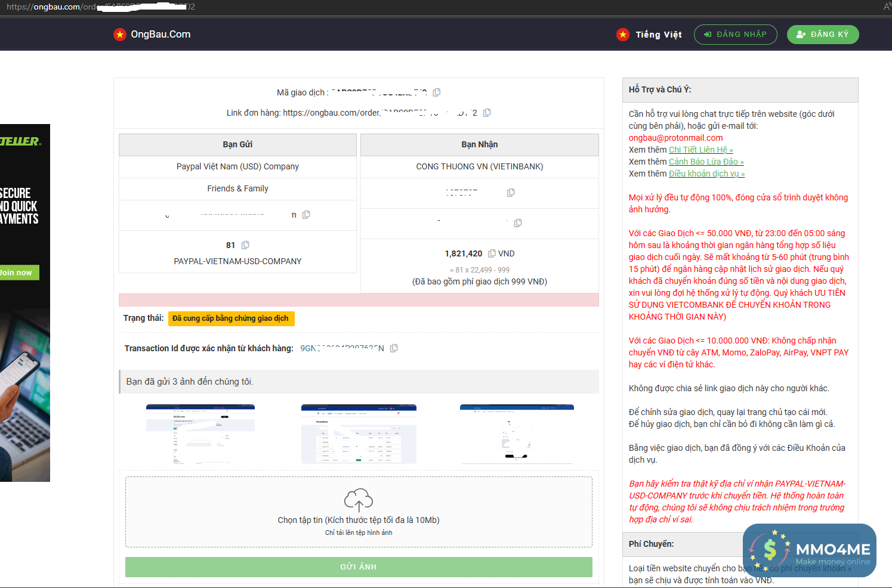This screenshot has width=892, height=588.
Task: Copy the customer Transaction Id
Action: pyautogui.click(x=394, y=348)
